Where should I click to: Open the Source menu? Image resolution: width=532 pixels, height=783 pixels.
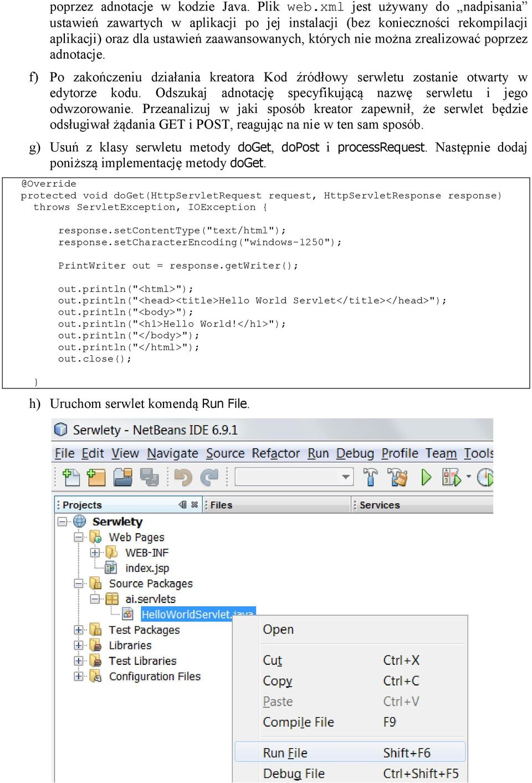click(x=225, y=453)
